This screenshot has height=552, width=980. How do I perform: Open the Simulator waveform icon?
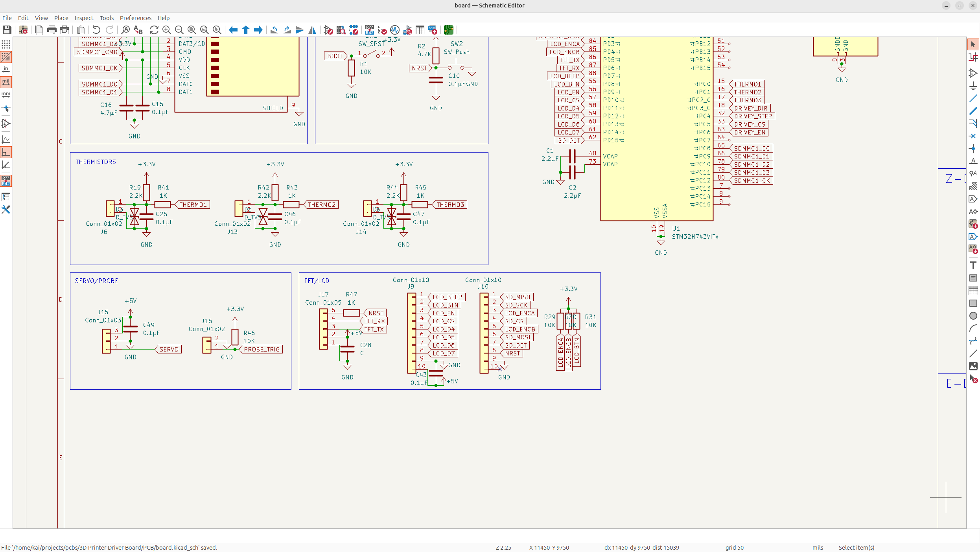(x=395, y=30)
